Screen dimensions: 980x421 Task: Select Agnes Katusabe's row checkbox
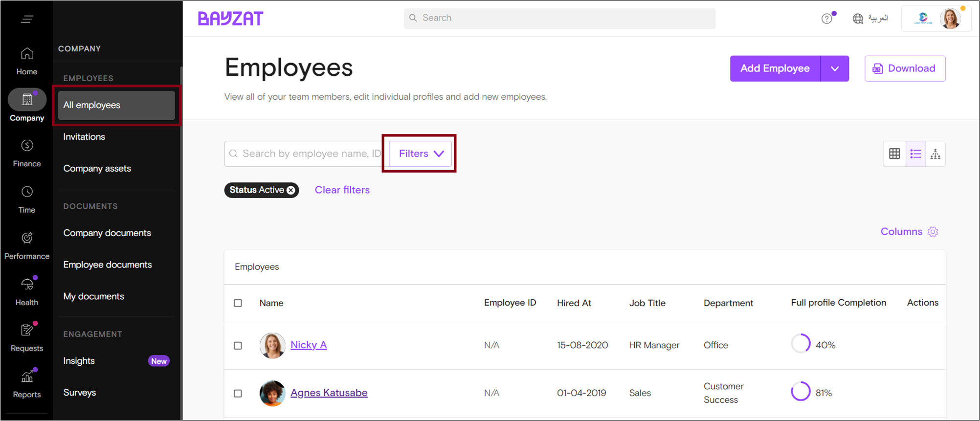(238, 394)
